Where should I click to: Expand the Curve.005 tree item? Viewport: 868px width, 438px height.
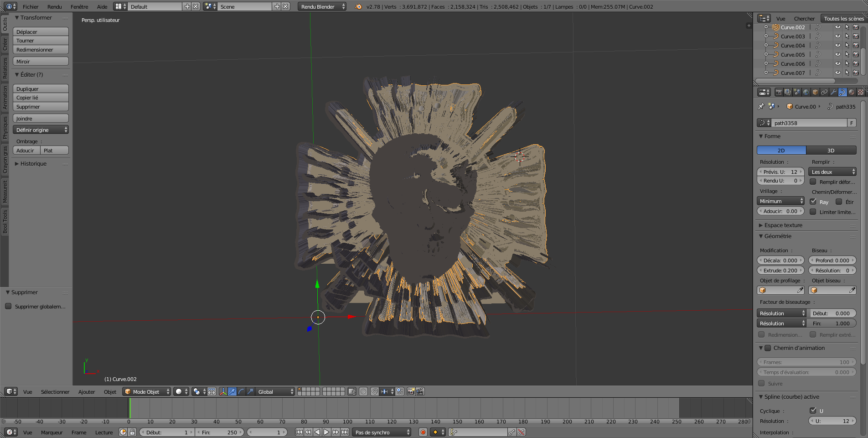[x=766, y=54]
